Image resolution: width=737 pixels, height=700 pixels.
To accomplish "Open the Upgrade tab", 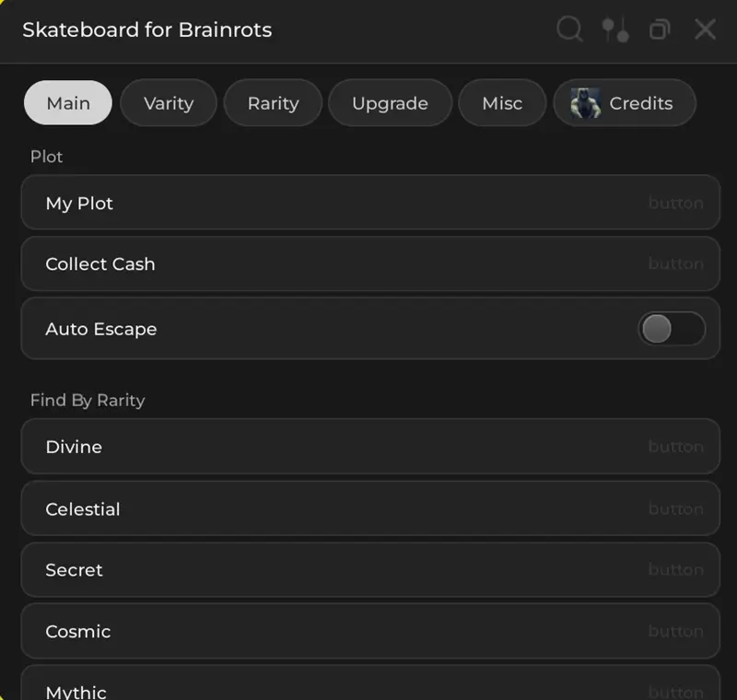I will 390,103.
